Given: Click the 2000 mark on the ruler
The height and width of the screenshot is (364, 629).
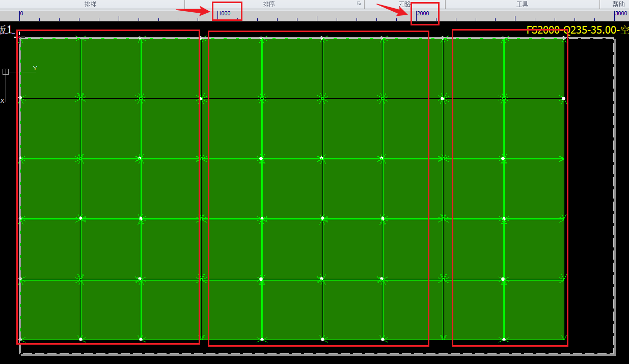Looking at the screenshot, I should [423, 14].
